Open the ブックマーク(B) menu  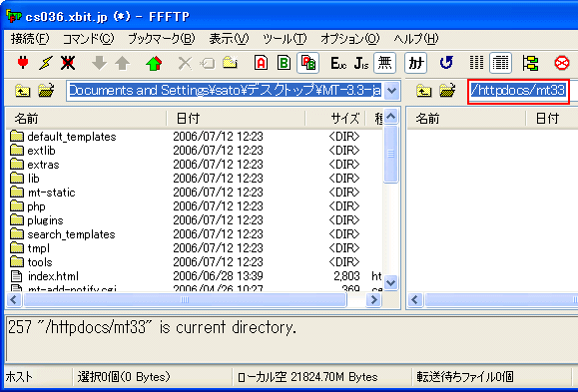tap(161, 39)
